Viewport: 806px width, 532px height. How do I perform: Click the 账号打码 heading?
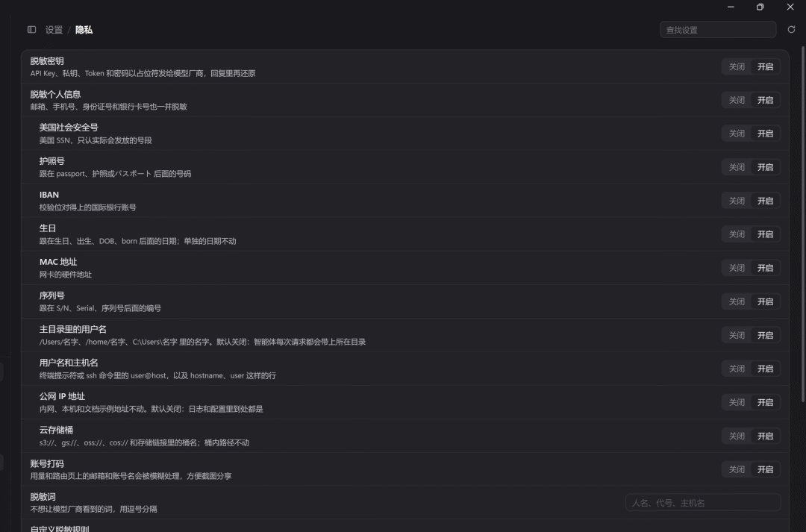(x=47, y=463)
